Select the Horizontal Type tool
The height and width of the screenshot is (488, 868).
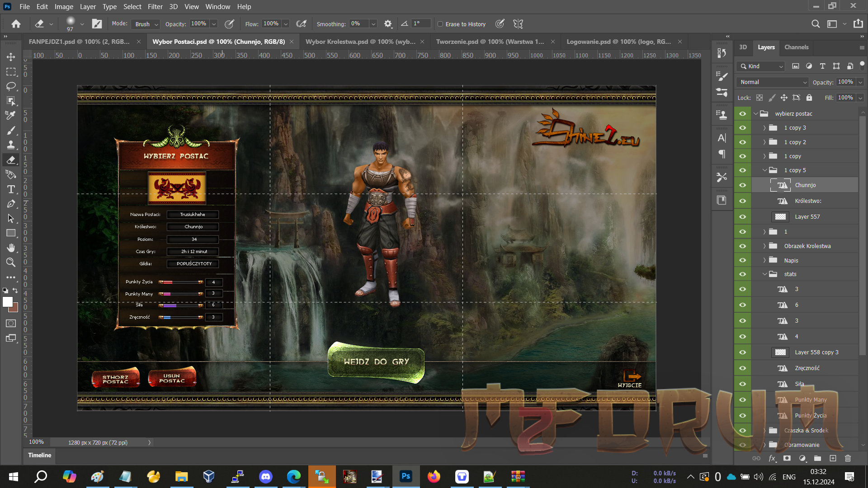11,189
